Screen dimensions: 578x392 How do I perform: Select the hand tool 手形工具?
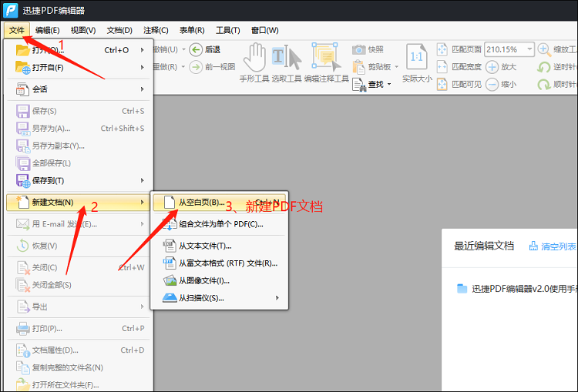(x=254, y=62)
